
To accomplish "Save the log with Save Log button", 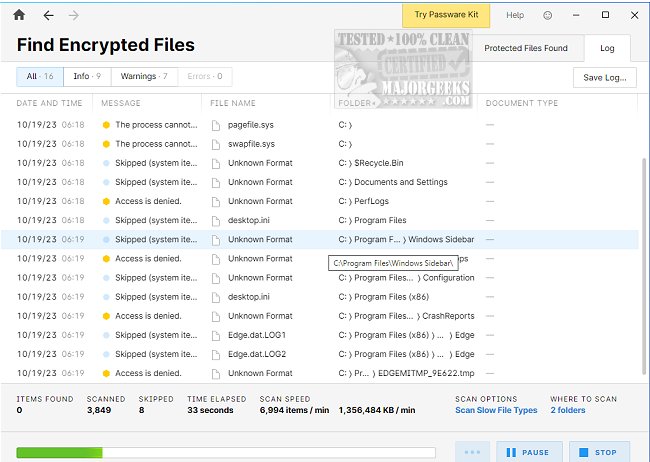I will click(x=604, y=78).
